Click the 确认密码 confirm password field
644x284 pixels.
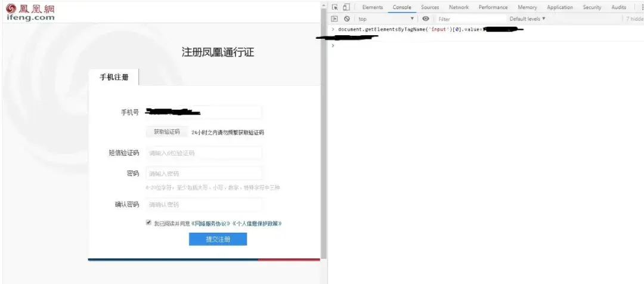click(204, 204)
